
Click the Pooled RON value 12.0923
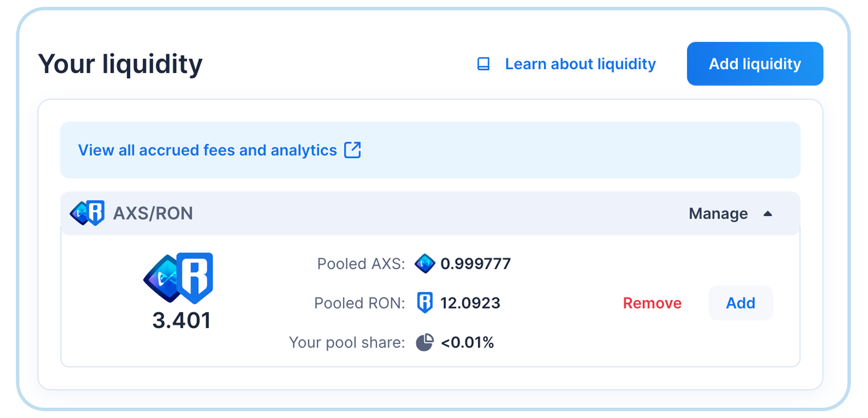point(470,303)
